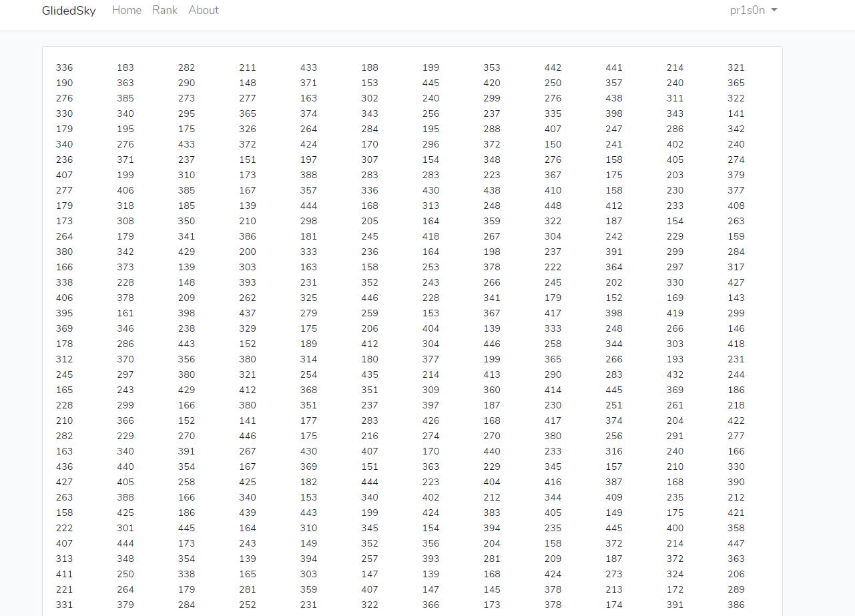
Task: Select the cell with 181
Action: click(309, 236)
